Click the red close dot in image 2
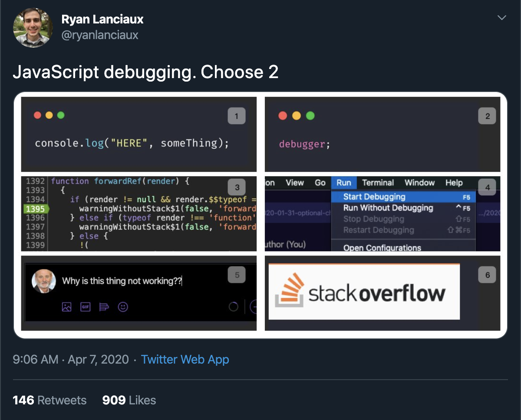Image resolution: width=521 pixels, height=420 pixels. [283, 116]
